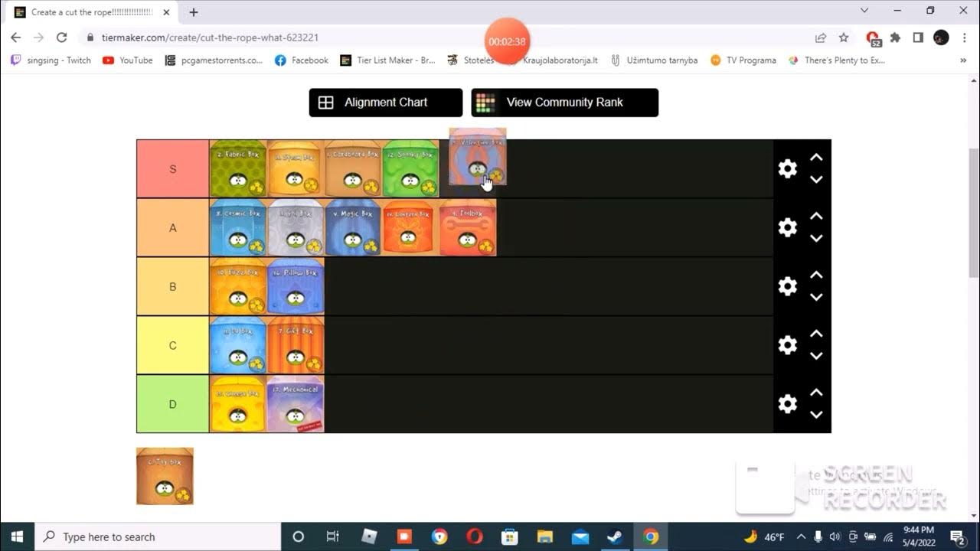Open a new browser tab

(x=194, y=12)
